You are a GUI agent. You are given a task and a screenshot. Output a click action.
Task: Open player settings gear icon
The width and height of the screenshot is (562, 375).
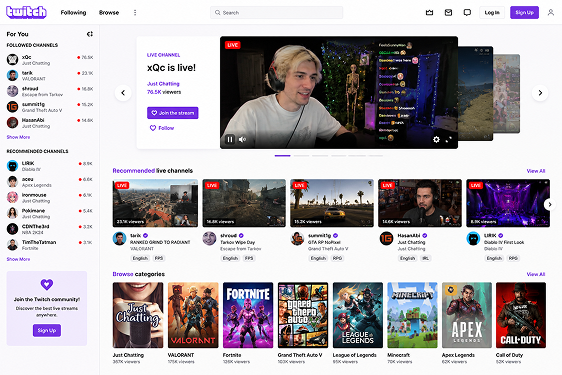tap(436, 139)
